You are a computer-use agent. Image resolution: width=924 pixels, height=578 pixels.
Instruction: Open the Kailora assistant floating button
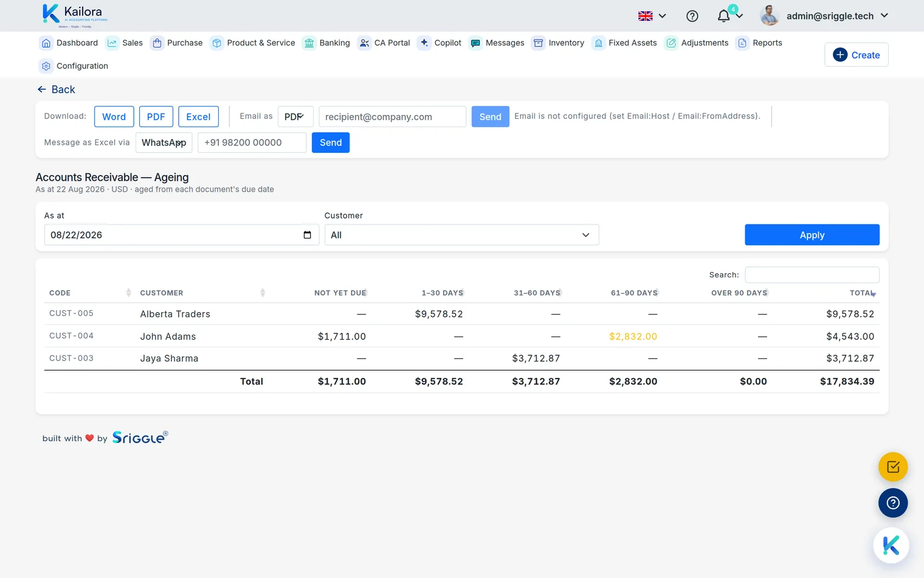point(891,545)
